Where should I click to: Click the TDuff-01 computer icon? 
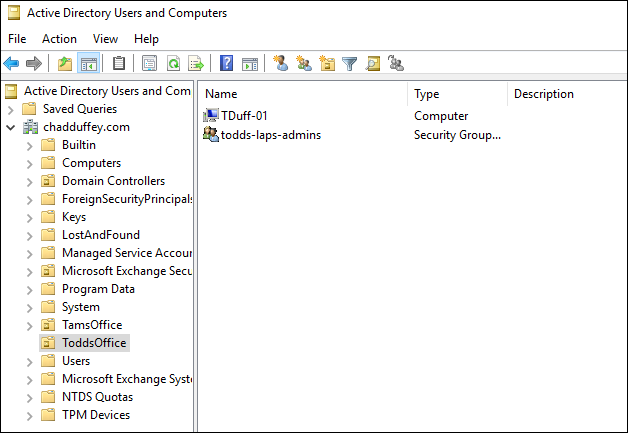(x=211, y=115)
